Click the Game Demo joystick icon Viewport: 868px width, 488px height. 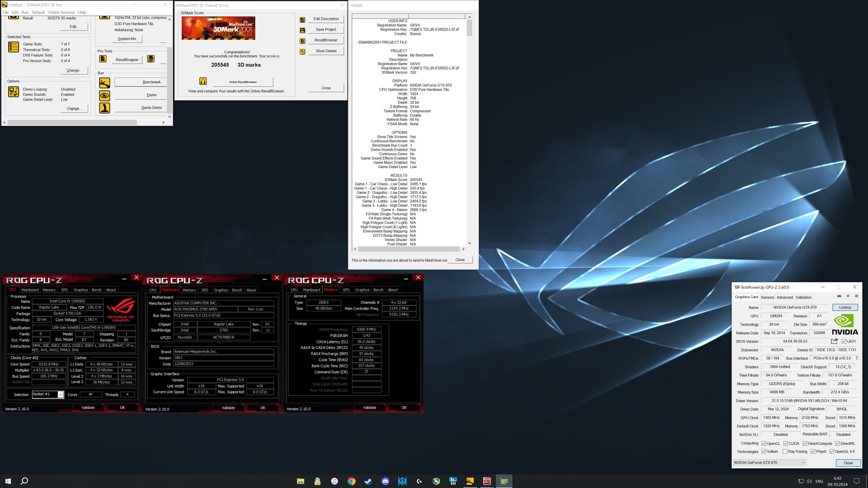click(x=104, y=108)
